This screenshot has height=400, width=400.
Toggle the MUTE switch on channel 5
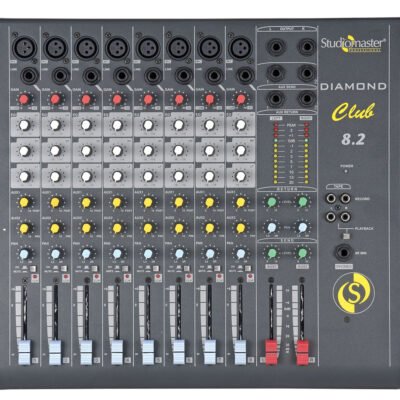click(157, 269)
